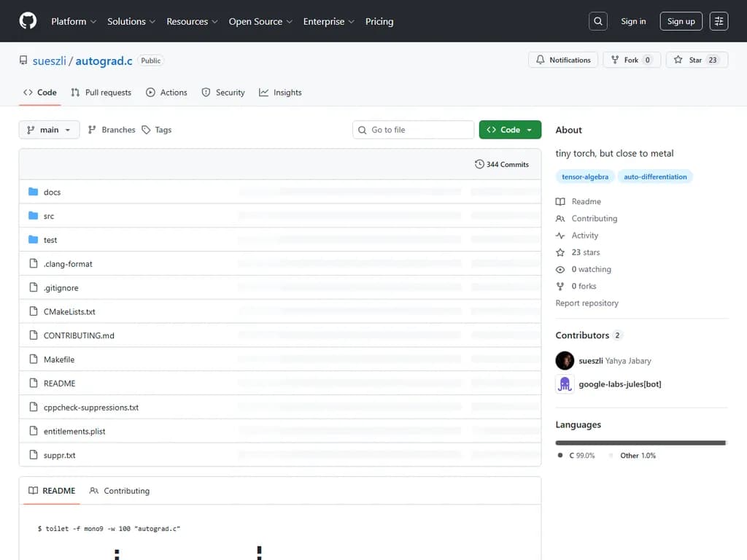The width and height of the screenshot is (747, 560).
Task: Open the green Code dropdown
Action: coord(510,130)
